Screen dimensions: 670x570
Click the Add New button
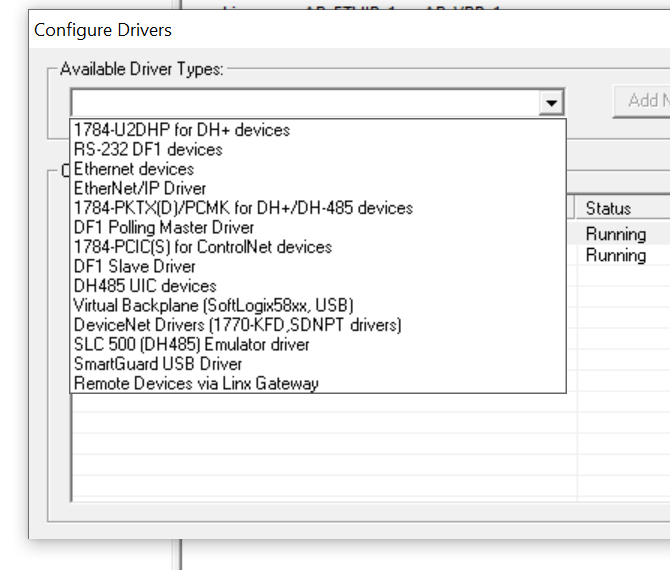[642, 101]
